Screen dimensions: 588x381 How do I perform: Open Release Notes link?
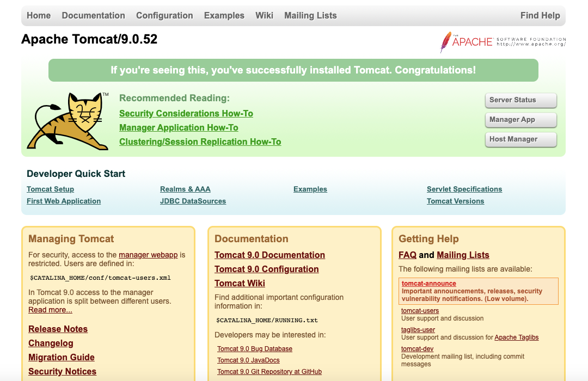tap(58, 329)
